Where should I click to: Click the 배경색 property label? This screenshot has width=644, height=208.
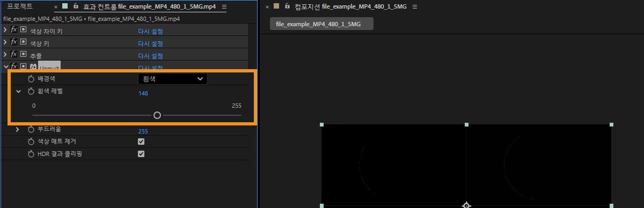pos(47,79)
